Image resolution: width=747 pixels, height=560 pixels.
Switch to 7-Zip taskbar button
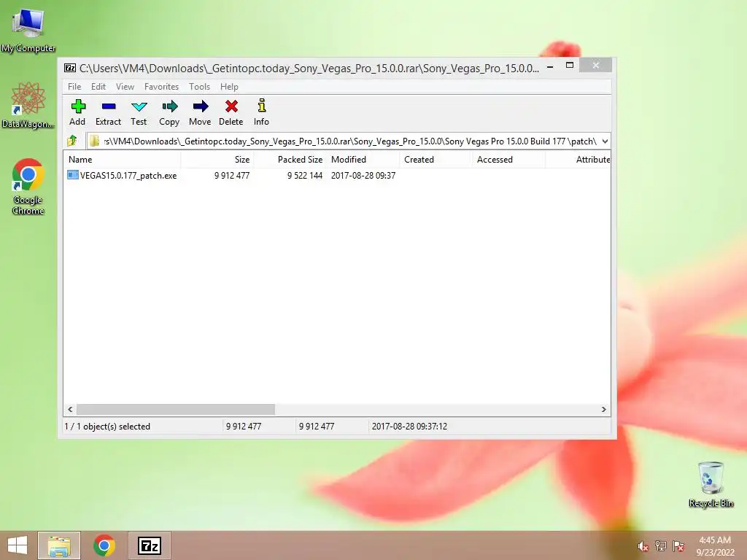tap(149, 545)
